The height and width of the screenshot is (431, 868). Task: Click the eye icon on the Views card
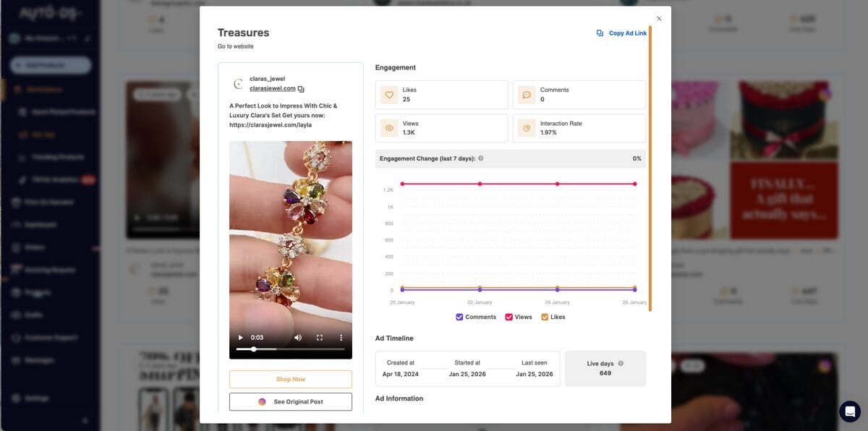390,127
